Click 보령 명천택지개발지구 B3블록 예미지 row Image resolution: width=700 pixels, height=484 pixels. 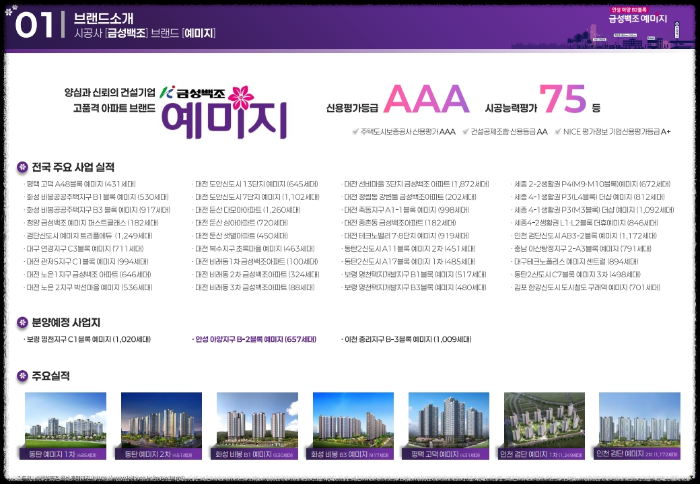point(414,288)
